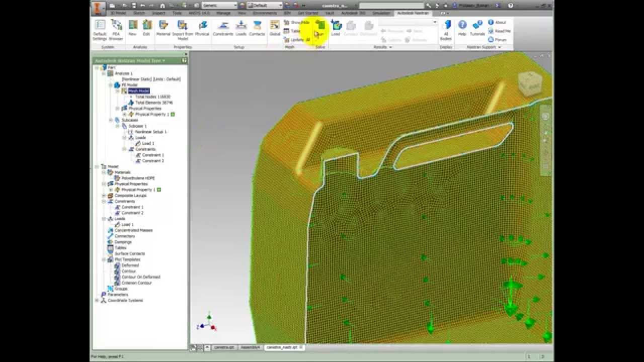Select Groups in the model tree

pos(121,289)
